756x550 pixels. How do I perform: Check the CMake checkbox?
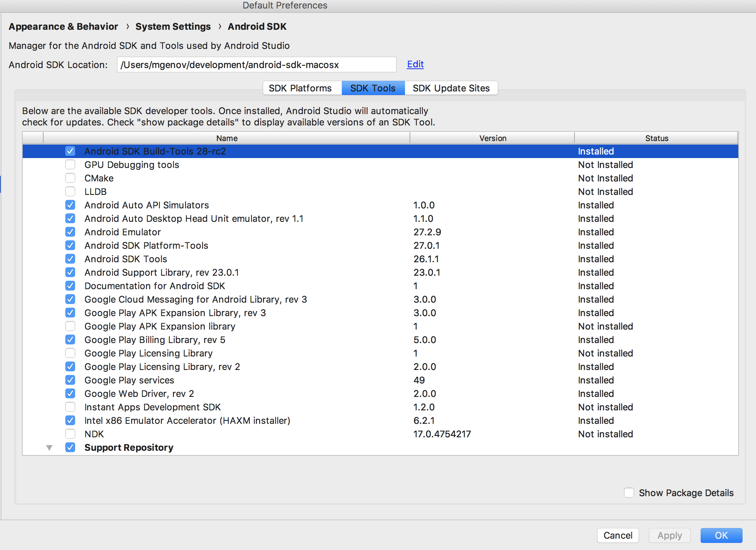(x=70, y=178)
